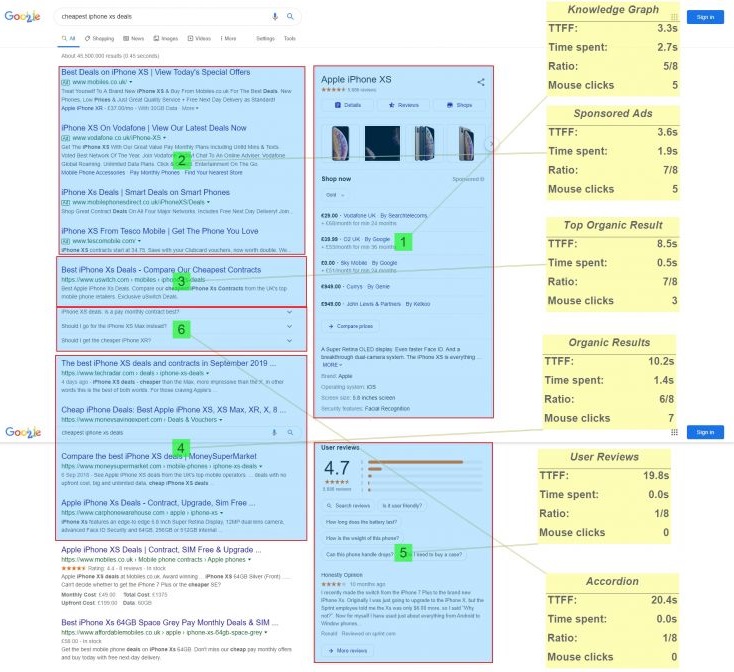Open the Google apps grid beside the lower Sign in button
734x672 pixels.
point(674,432)
